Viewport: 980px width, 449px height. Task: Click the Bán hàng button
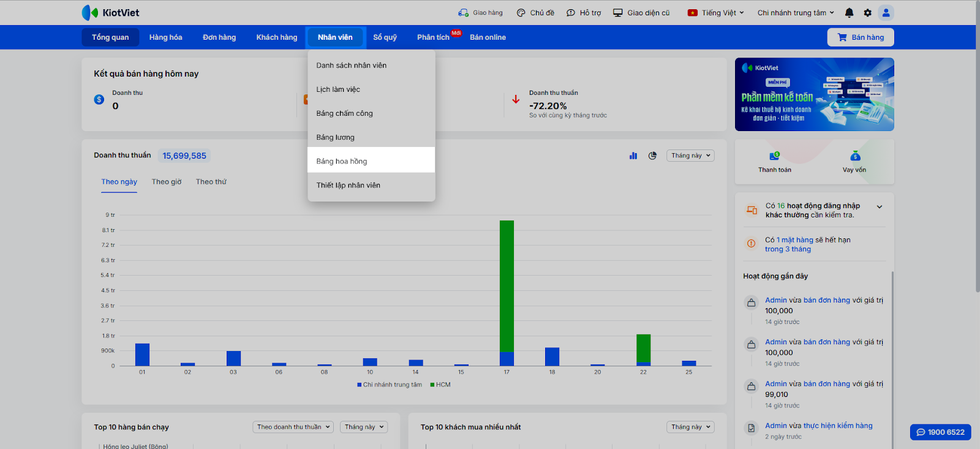click(861, 37)
